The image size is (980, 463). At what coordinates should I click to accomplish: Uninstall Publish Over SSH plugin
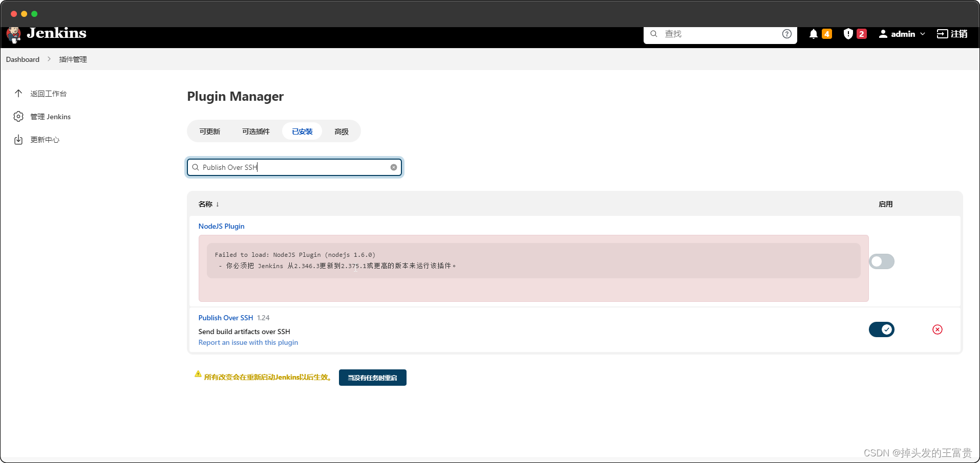pyautogui.click(x=938, y=329)
